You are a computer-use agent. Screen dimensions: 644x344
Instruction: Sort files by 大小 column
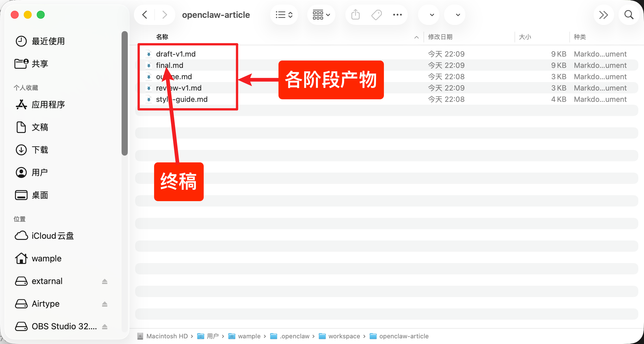tap(525, 37)
